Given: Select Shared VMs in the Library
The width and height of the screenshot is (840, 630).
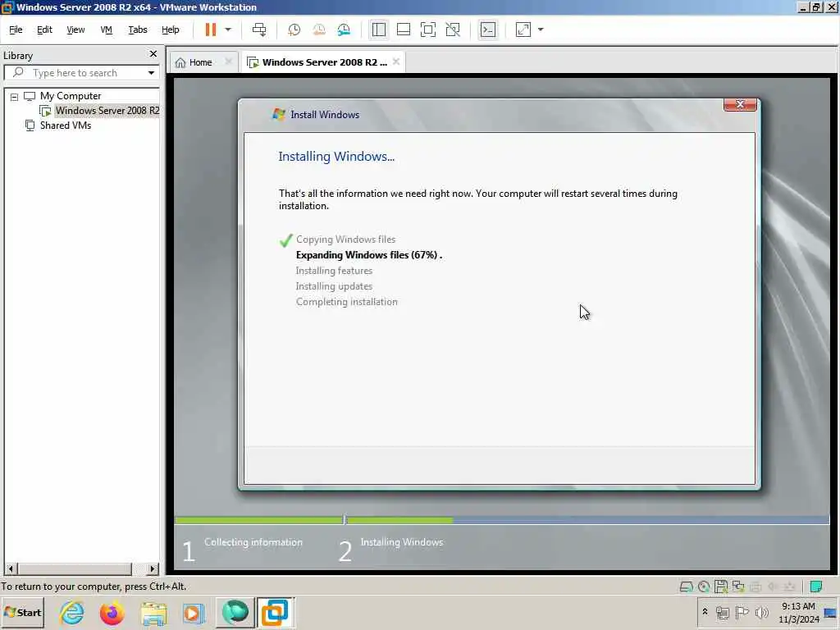Looking at the screenshot, I should tap(66, 126).
